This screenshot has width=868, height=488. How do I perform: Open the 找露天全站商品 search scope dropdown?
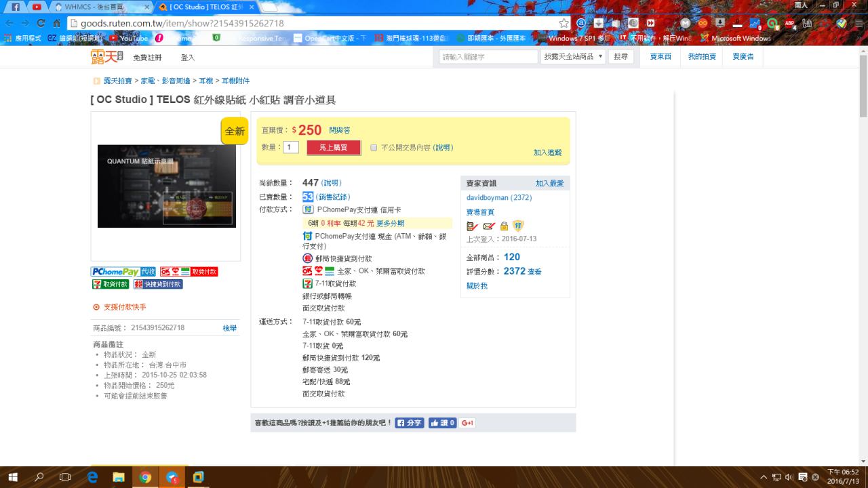(573, 57)
